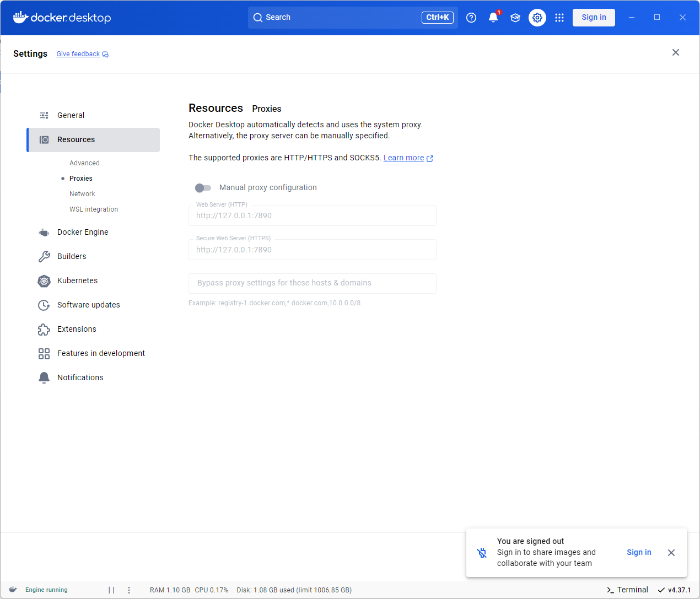Select Proxies under Resources
Viewport: 700px width, 599px height.
81,179
